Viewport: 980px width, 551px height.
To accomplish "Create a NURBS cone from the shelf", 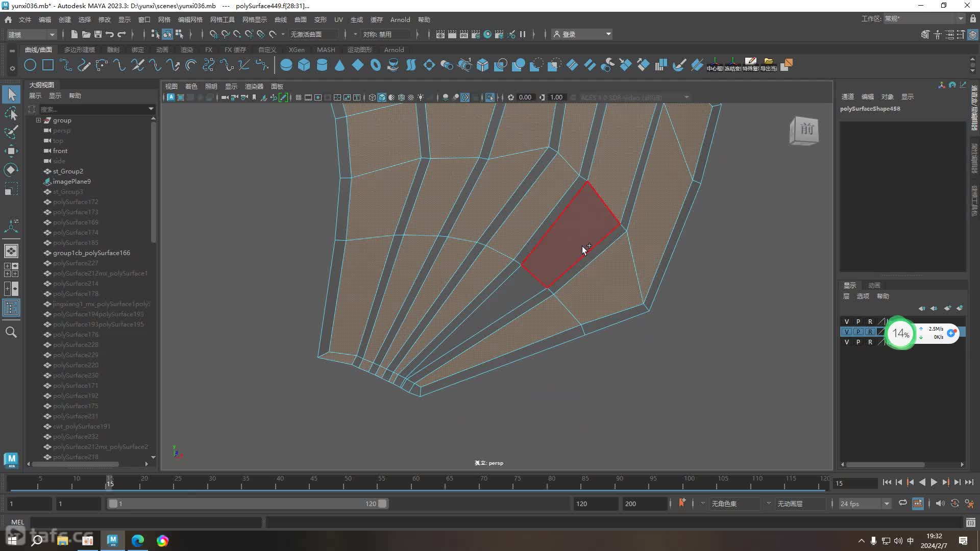I will point(339,65).
